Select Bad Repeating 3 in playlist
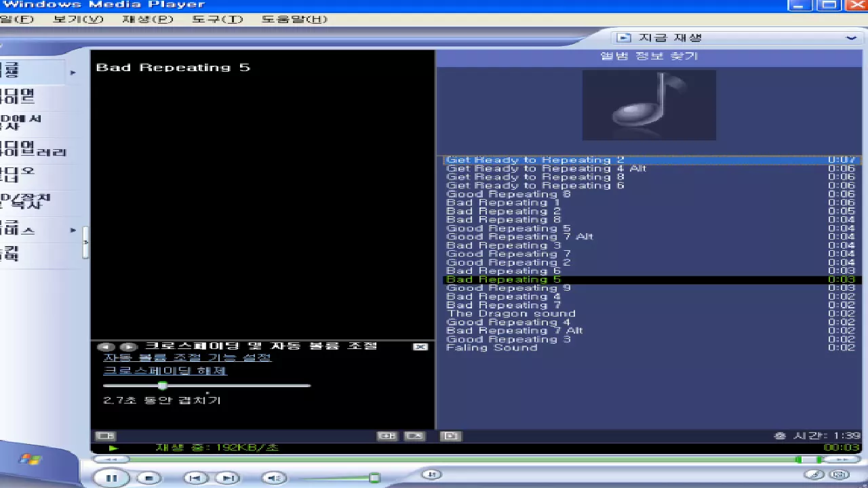This screenshot has height=488, width=868. 652,245
